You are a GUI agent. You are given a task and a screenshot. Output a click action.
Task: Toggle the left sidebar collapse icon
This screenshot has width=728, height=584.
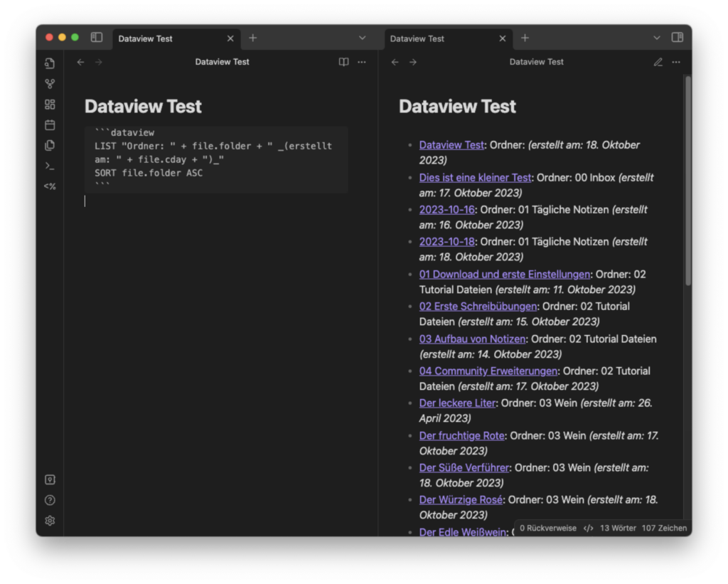[97, 38]
